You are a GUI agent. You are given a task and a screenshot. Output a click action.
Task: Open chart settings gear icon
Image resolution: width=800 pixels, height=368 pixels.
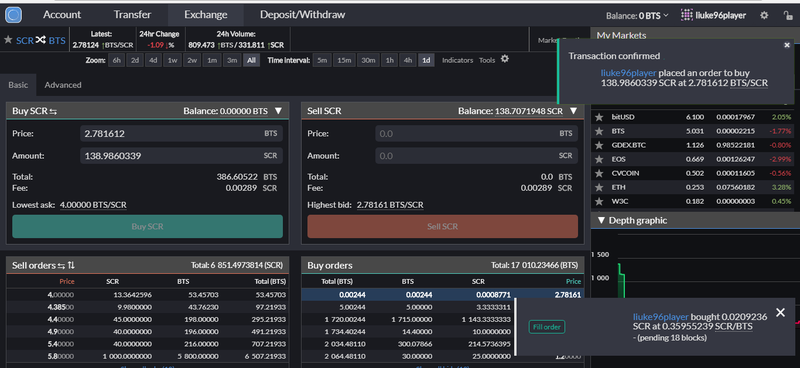(505, 59)
